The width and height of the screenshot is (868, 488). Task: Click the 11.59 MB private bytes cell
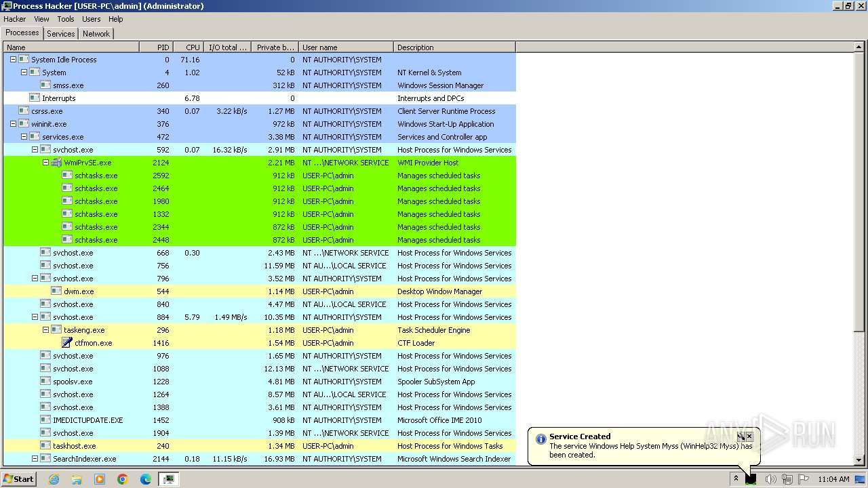[279, 266]
